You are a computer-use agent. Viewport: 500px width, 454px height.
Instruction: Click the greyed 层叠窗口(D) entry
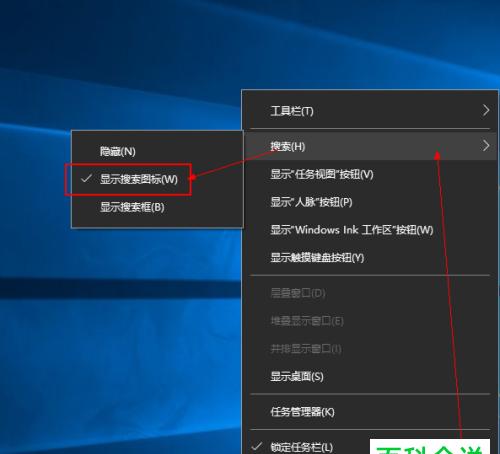(x=371, y=293)
